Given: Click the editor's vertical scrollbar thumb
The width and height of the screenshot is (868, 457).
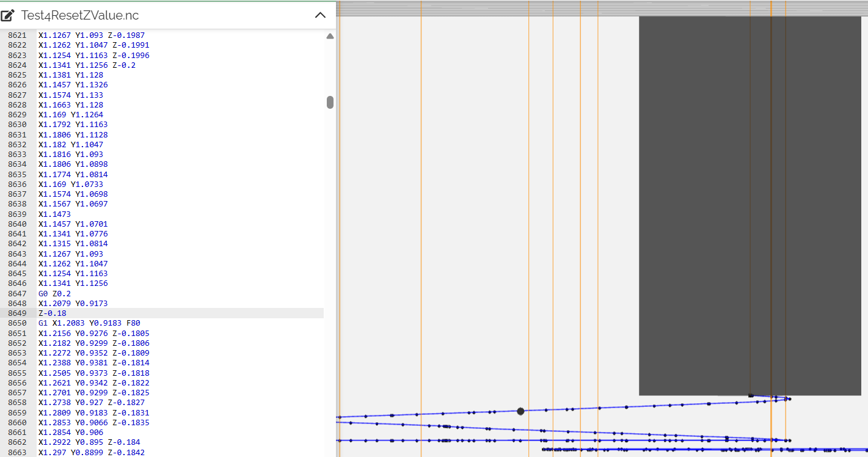Looking at the screenshot, I should (330, 102).
